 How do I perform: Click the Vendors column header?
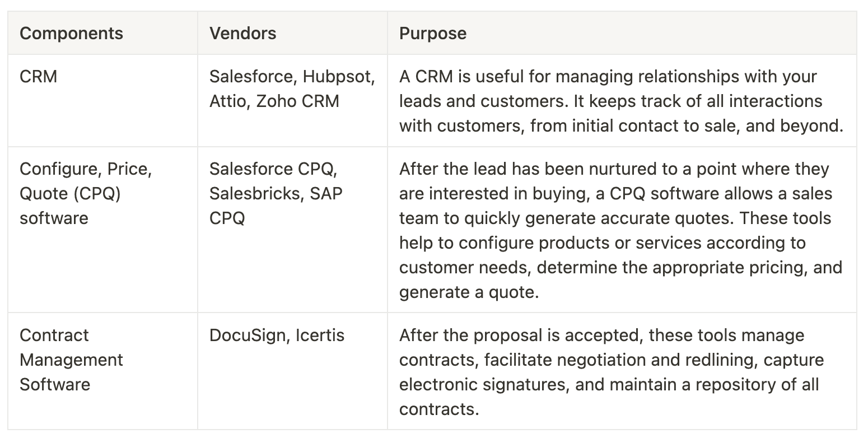(242, 33)
